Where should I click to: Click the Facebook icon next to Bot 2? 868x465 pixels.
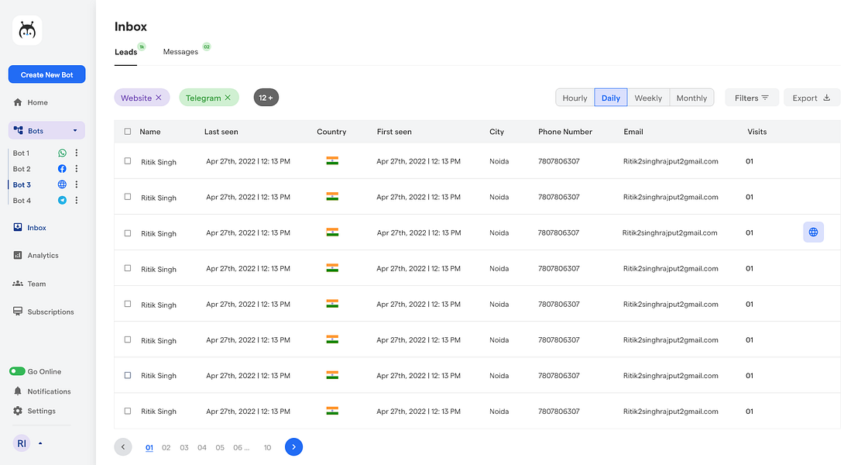click(x=62, y=168)
